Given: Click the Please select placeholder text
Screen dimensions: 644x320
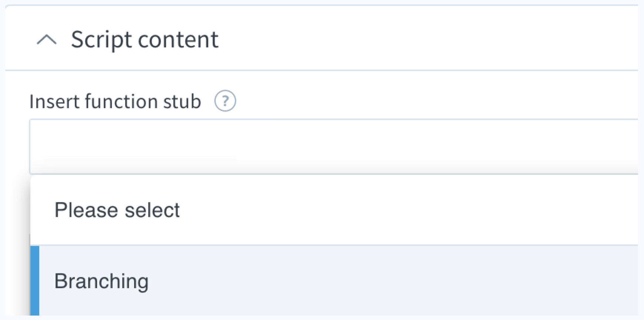Looking at the screenshot, I should (117, 210).
